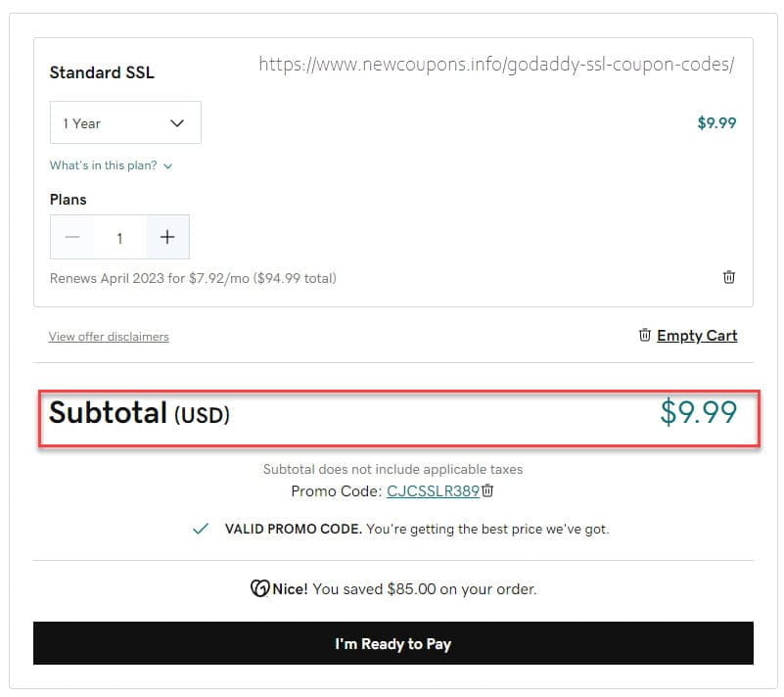Click the red-highlighted Subtotal row
The image size is (784, 697).
pos(392,413)
